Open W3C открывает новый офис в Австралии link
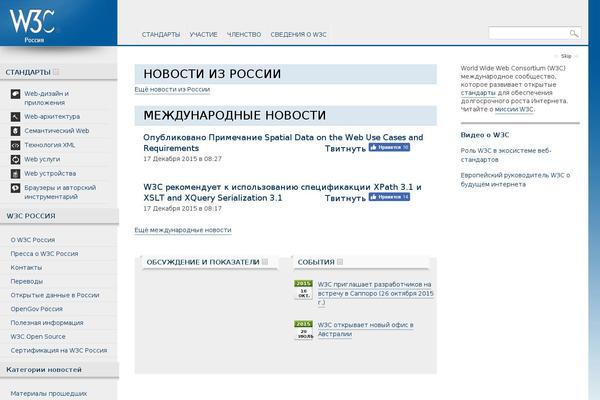 pyautogui.click(x=365, y=329)
